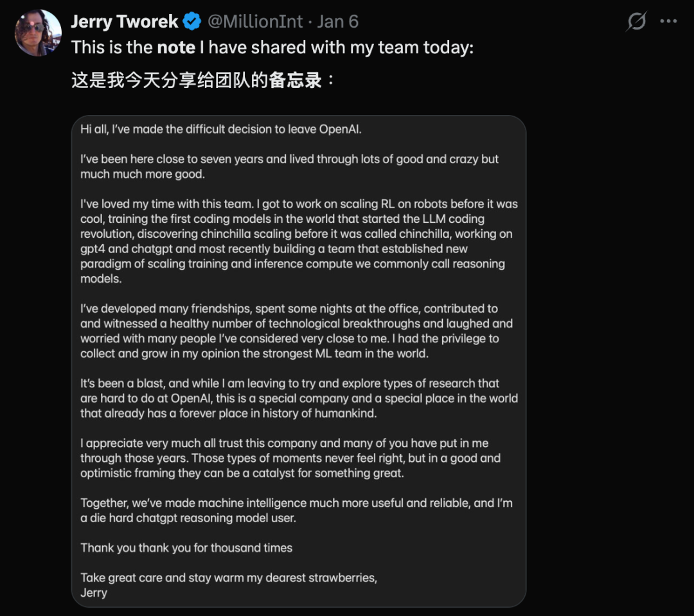Image resolution: width=694 pixels, height=616 pixels.
Task: Open the Grok explain-post icon
Action: [x=636, y=22]
